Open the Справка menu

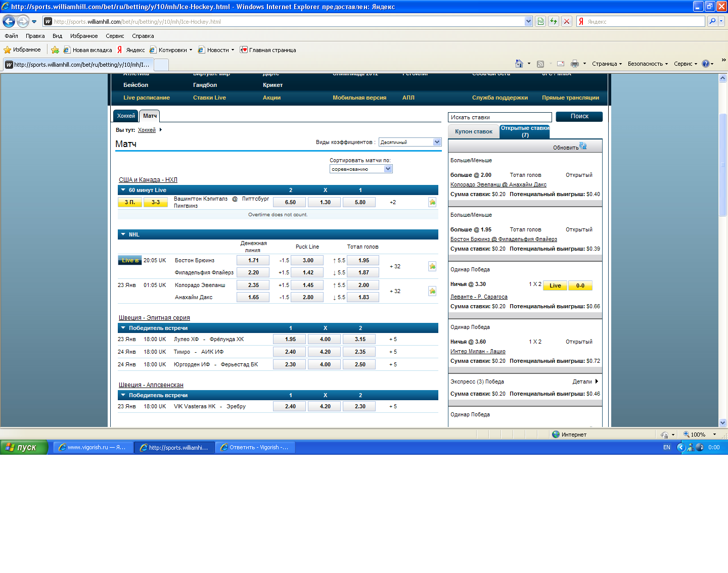(x=143, y=36)
